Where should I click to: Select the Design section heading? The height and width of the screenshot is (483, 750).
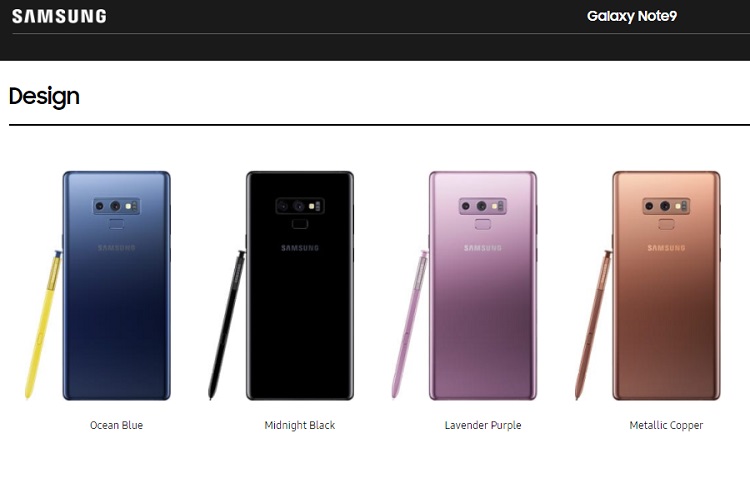pyautogui.click(x=44, y=97)
